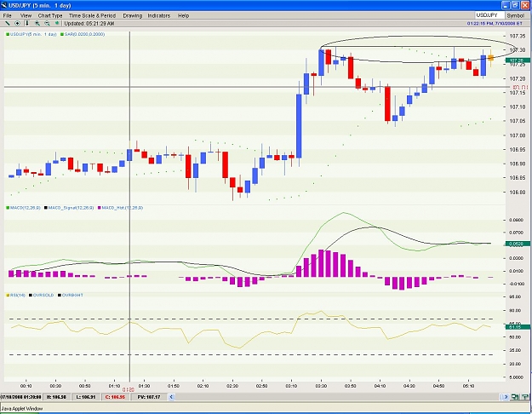Click the USD/JPY(5 min. 1 day) legend label
This screenshot has height=414, width=532.
click(33, 34)
